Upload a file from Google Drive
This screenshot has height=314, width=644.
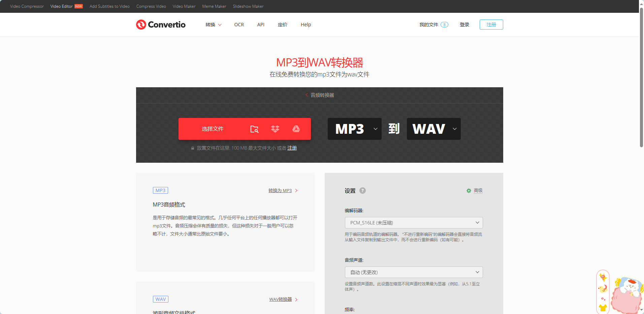tap(296, 129)
